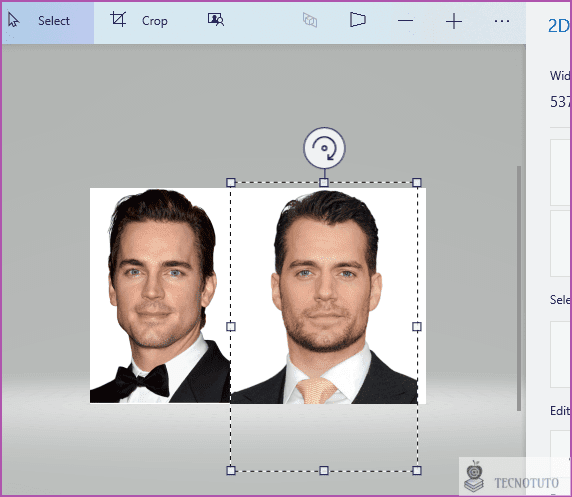Choose the Crop tool icon
The height and width of the screenshot is (497, 572).
(x=119, y=19)
